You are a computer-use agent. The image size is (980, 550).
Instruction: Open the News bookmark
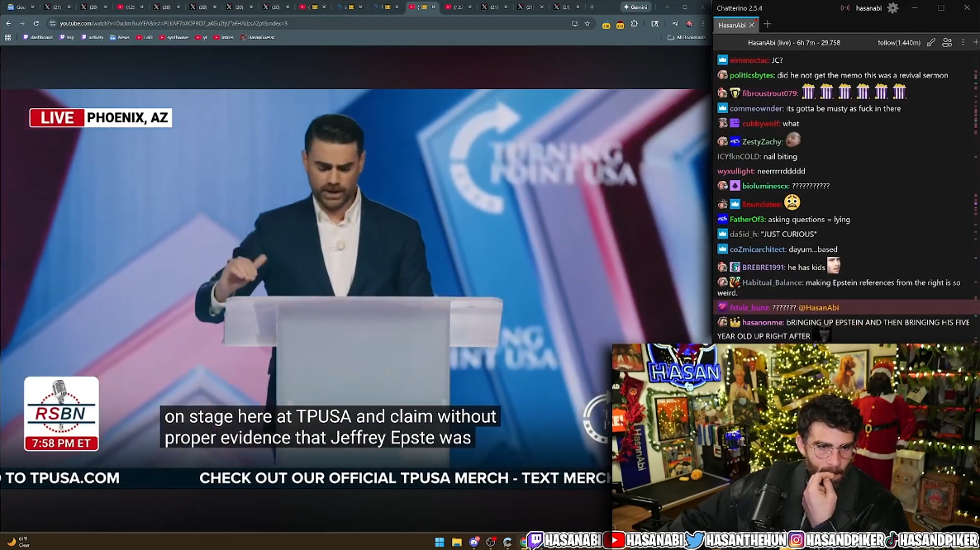[x=119, y=37]
